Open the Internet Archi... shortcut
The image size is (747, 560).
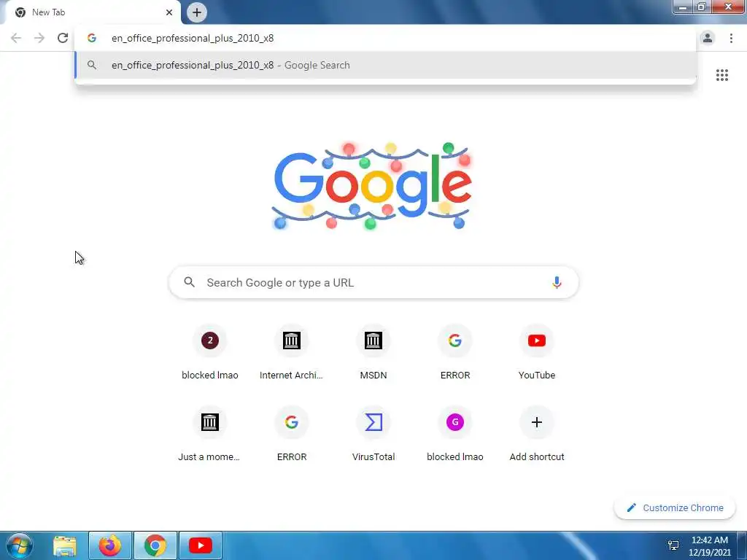coord(292,352)
